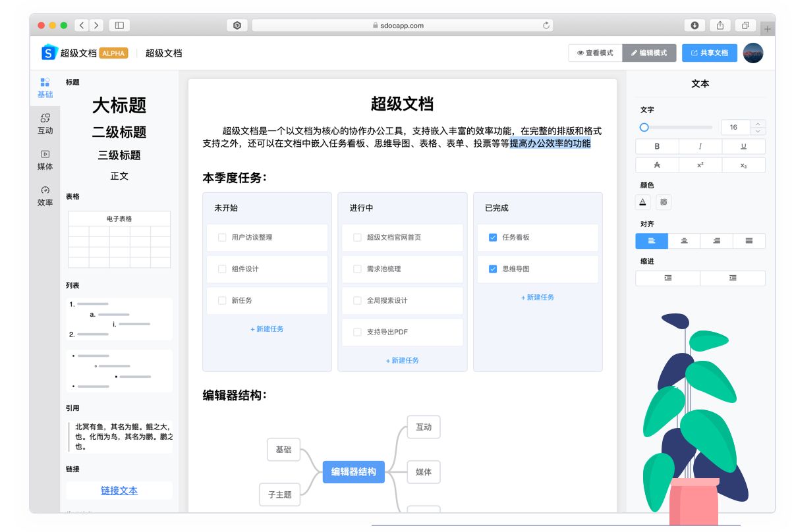Decrease font size with stepper down arrow

point(758,131)
